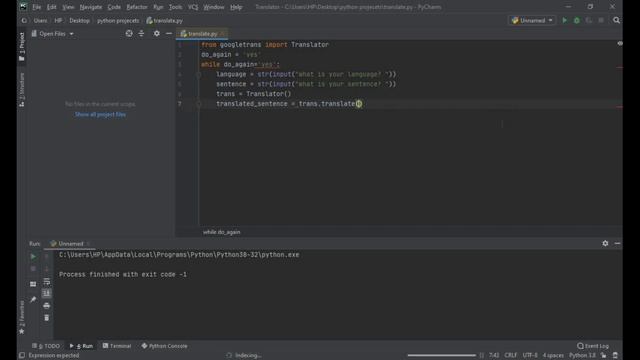Select the translate.py editor tab
640x360 pixels.
click(202, 34)
